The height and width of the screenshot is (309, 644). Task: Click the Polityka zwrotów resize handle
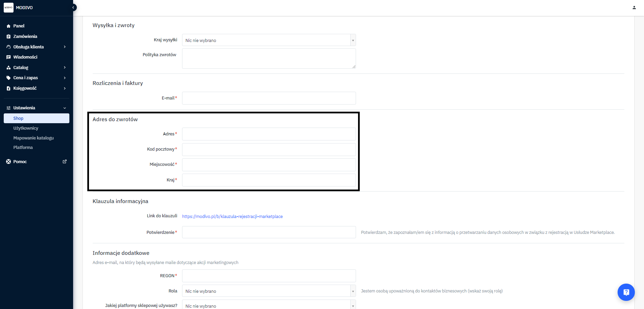354,67
